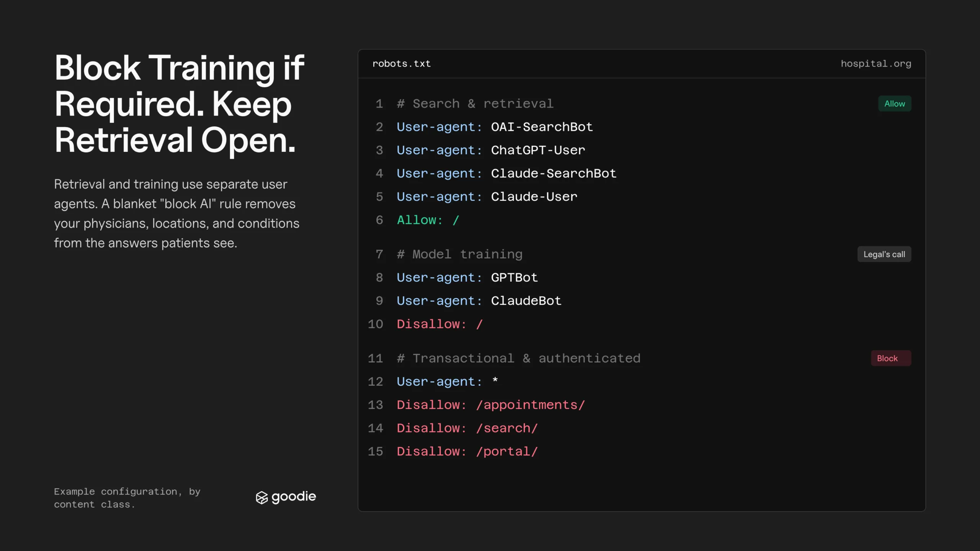Image resolution: width=980 pixels, height=551 pixels.
Task: Click the OAI-SearchBot user-agent line
Action: (x=495, y=127)
